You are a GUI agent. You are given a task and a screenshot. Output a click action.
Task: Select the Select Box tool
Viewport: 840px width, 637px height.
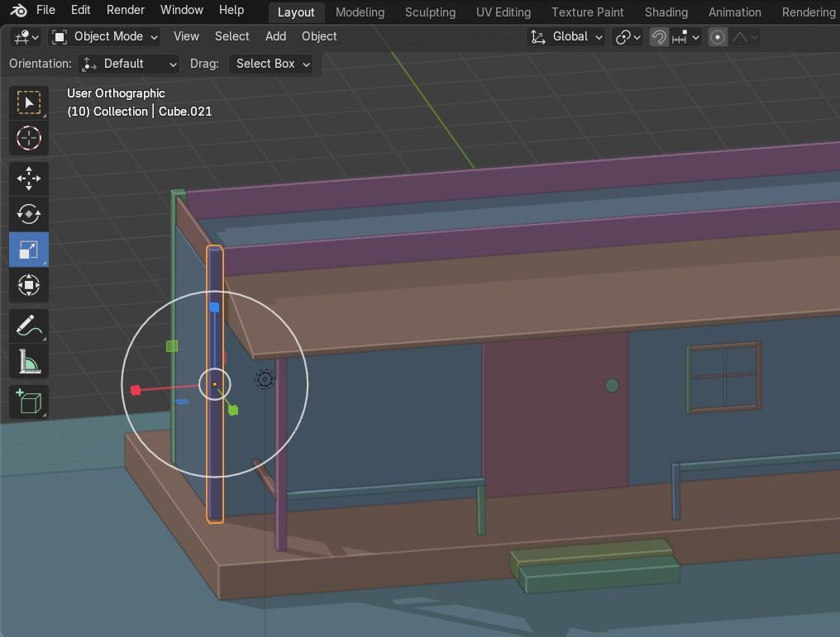[29, 103]
